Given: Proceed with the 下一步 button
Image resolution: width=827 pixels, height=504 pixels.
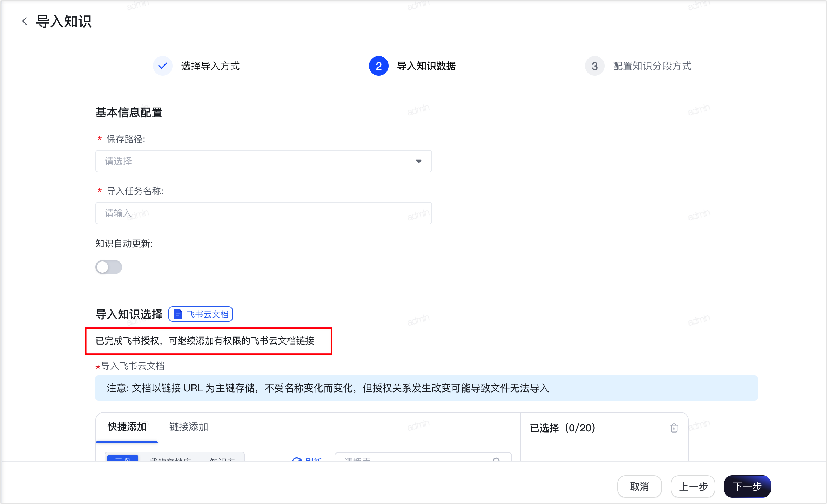Looking at the screenshot, I should coord(747,486).
